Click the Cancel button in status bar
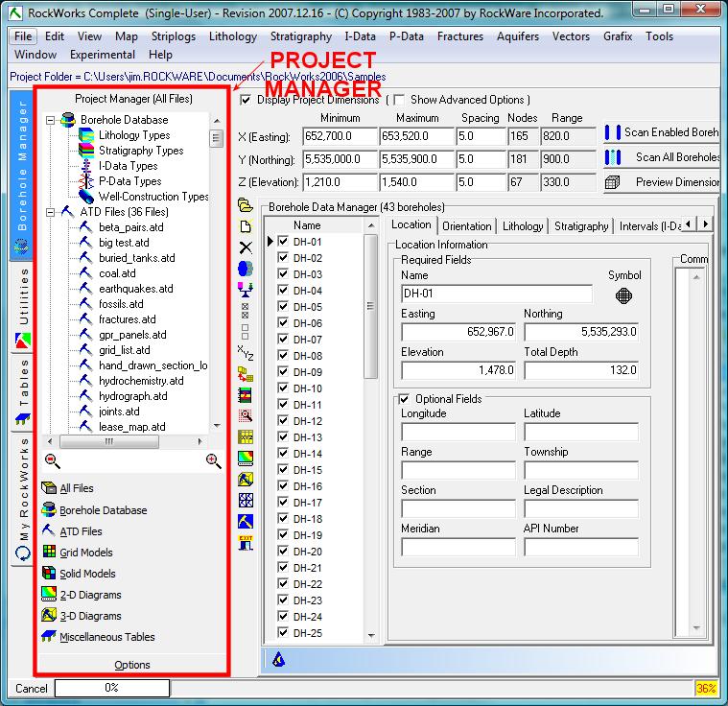Viewport: 728px width, 706px height. click(x=31, y=688)
